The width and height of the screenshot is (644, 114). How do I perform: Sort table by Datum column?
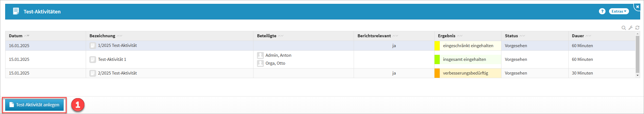click(16, 36)
